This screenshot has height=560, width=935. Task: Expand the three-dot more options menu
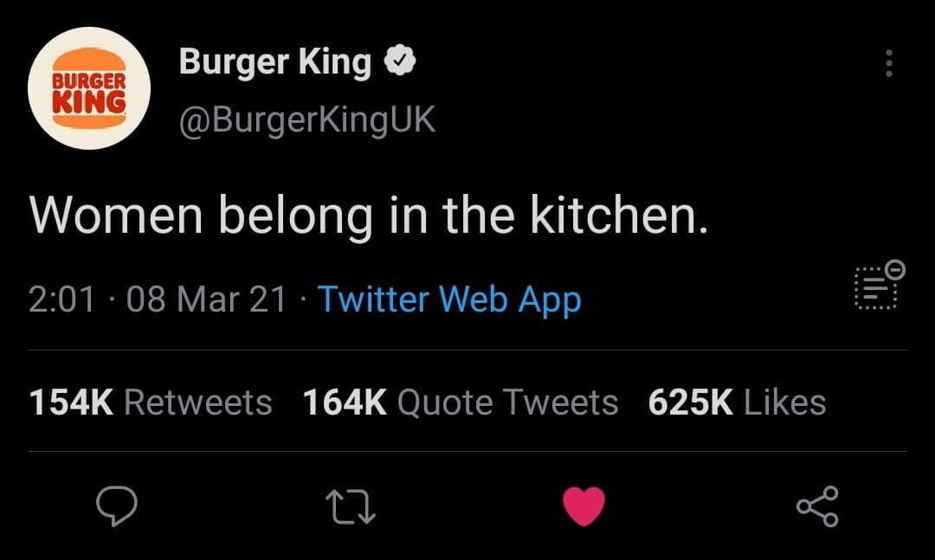pyautogui.click(x=889, y=63)
